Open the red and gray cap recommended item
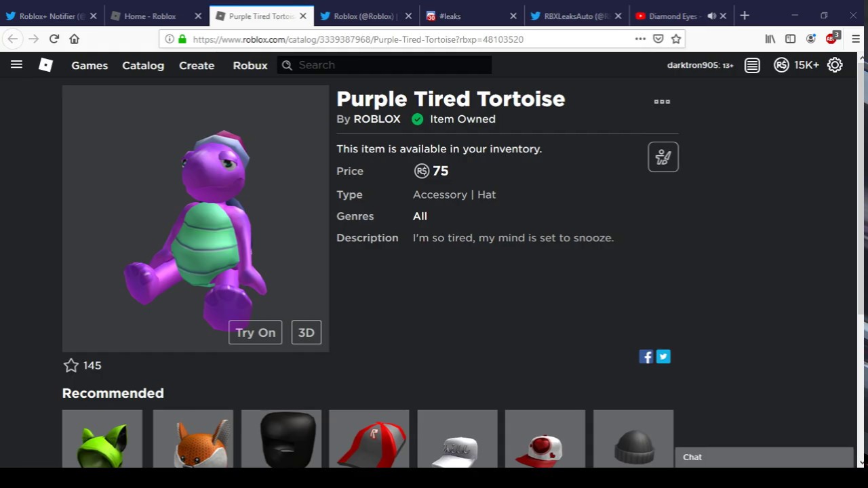The height and width of the screenshot is (488, 868). pyautogui.click(x=370, y=439)
